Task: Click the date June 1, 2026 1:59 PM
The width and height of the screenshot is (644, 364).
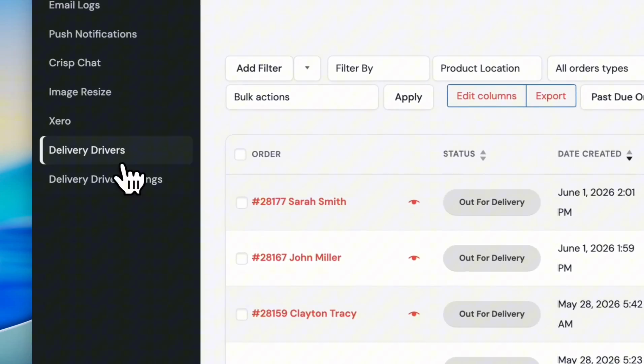Action: pyautogui.click(x=596, y=258)
